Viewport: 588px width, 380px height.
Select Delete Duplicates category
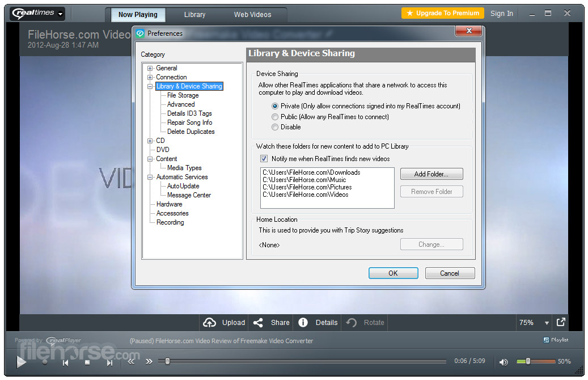pyautogui.click(x=191, y=132)
